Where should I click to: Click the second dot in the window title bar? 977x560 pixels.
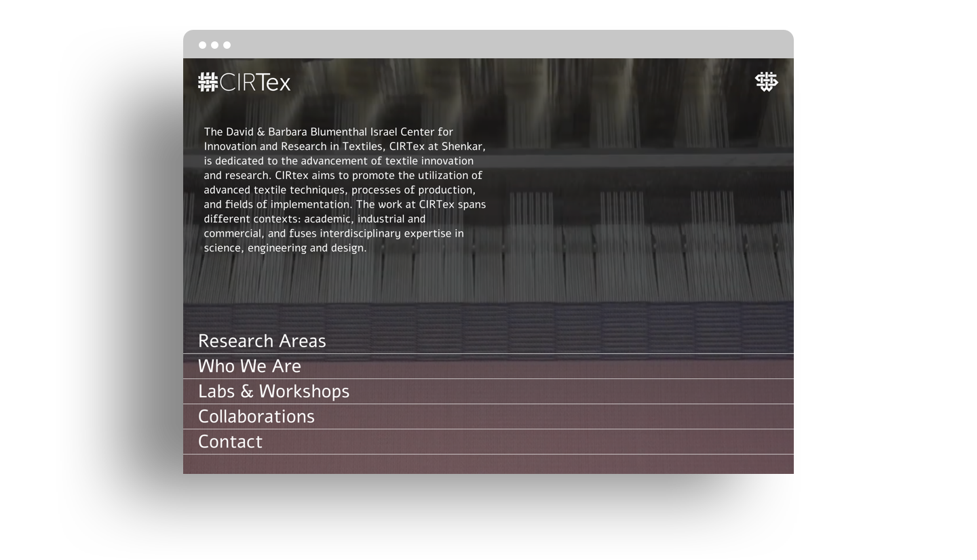pyautogui.click(x=214, y=45)
